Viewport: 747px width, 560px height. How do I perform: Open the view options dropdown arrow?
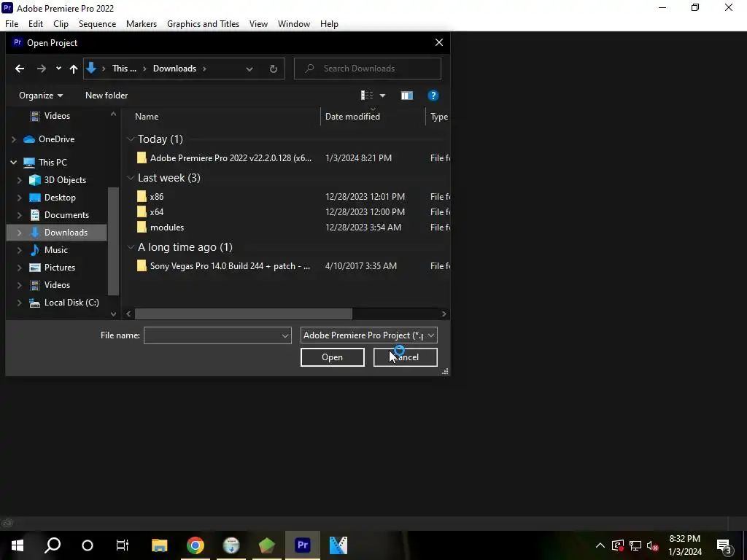pos(382,96)
